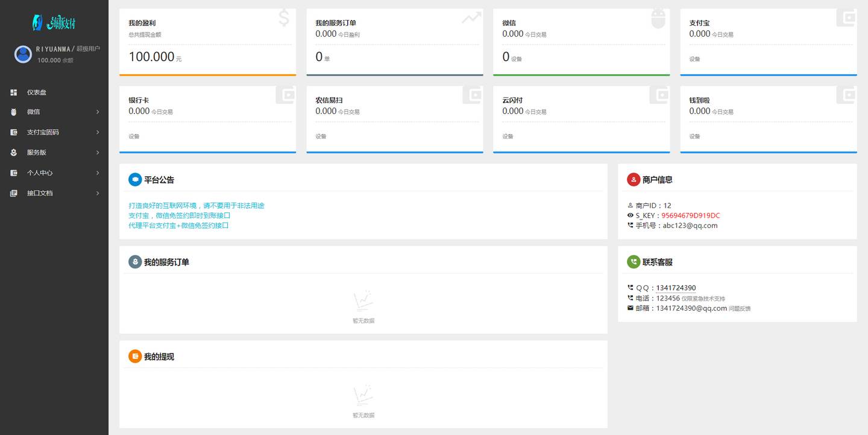Click the blue 平台公告 announcement icon
Viewport: 868px width, 435px height.
click(x=135, y=180)
